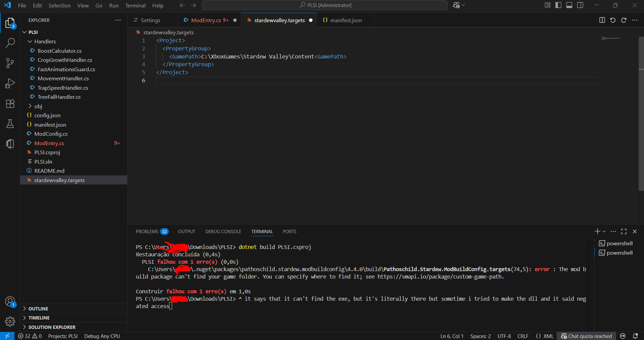Image resolution: width=644 pixels, height=340 pixels.
Task: Click Debug Any CPU configuration in status bar
Action: pos(102,336)
